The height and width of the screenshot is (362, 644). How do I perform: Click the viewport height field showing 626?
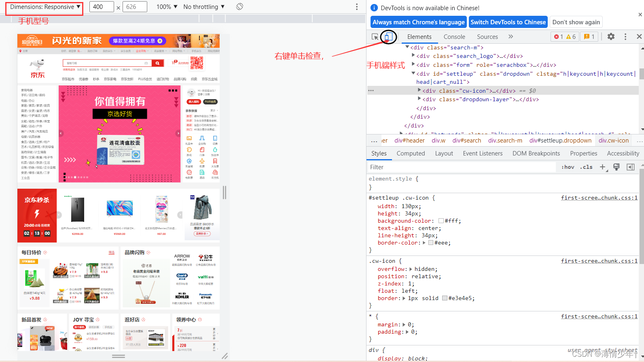pos(135,7)
